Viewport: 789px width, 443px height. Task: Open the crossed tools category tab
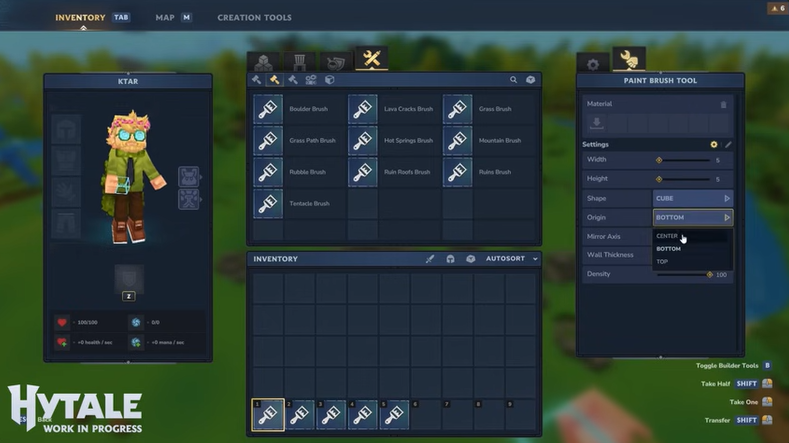coord(371,60)
